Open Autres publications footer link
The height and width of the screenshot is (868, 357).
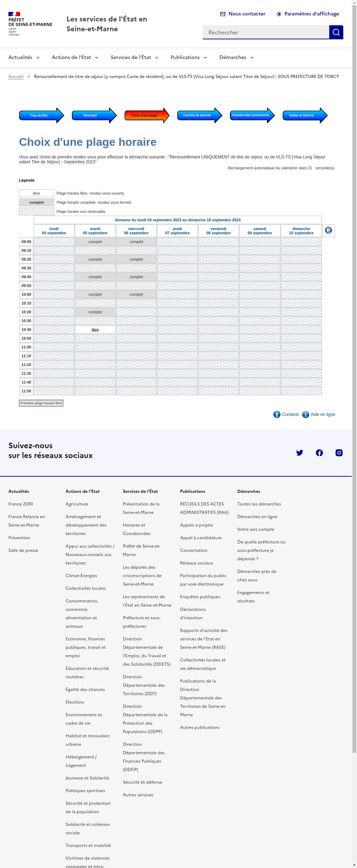200,727
